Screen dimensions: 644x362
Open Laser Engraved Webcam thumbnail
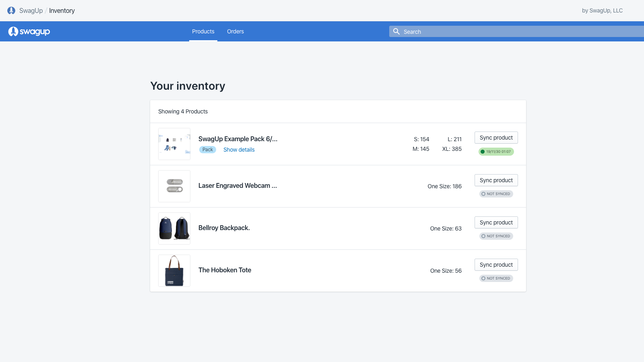(x=174, y=186)
